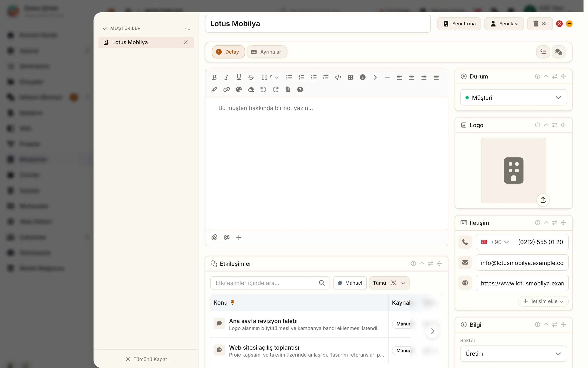Collapse the İletişim panel
588x368 pixels.
click(546, 223)
